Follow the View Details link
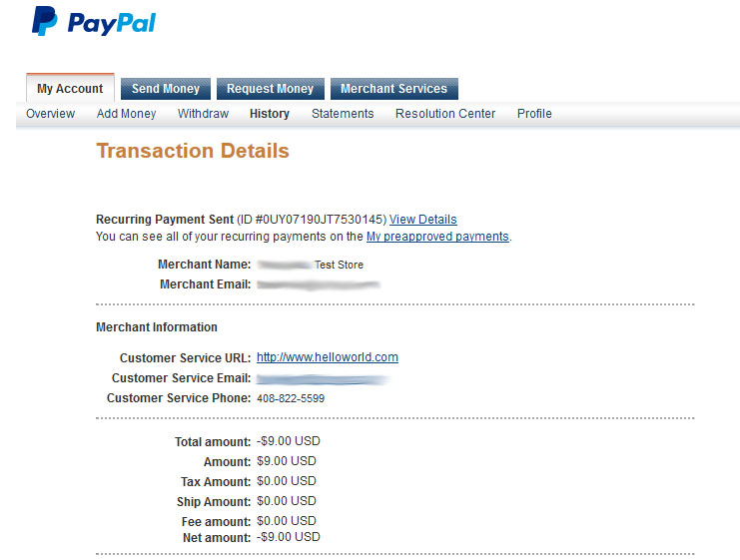Screen dimensions: 740x560 422,220
